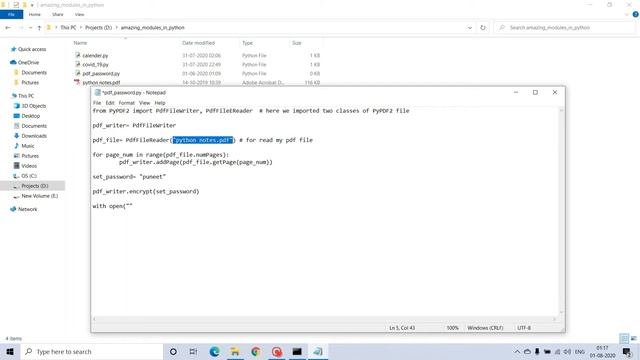Open the Notepad File menu
Screen dimensions: 640x360
point(97,103)
